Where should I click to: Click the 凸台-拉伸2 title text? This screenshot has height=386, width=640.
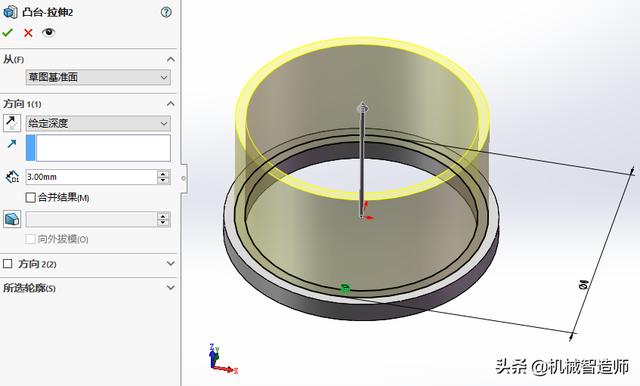pos(47,13)
